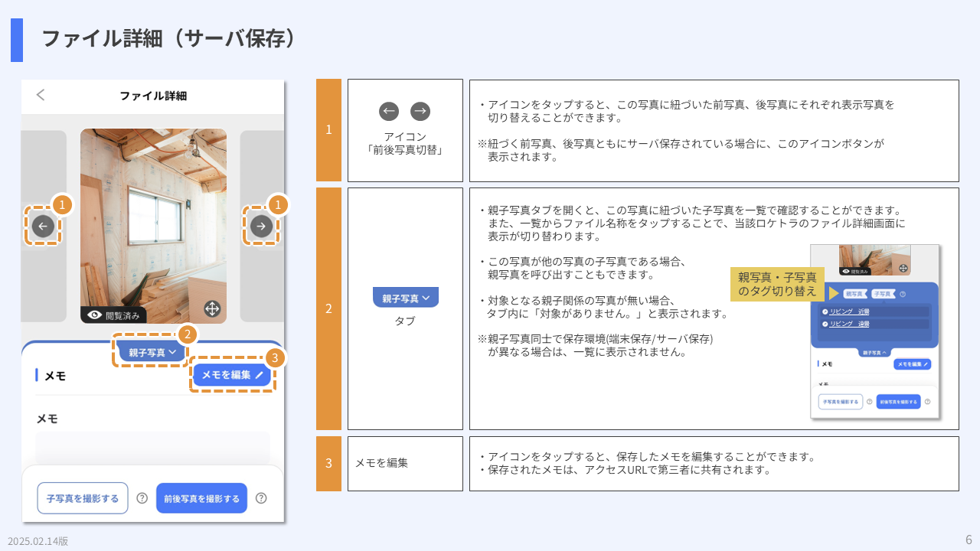Click the ファイル詳細 header in phone mockup
The image size is (980, 551).
click(153, 96)
